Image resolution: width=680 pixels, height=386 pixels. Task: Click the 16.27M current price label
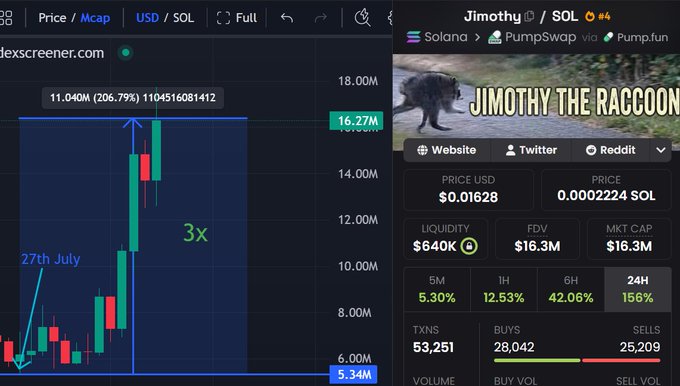pos(356,121)
